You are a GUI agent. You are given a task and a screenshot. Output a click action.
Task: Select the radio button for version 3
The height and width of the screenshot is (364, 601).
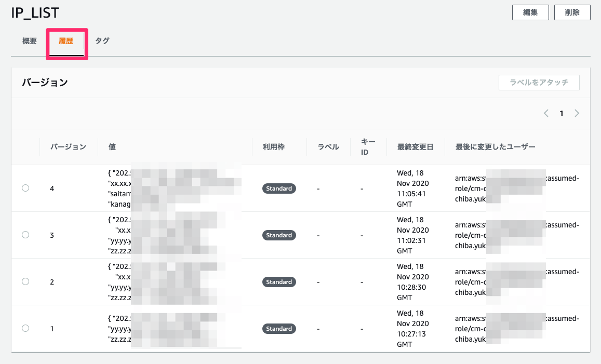click(x=25, y=235)
